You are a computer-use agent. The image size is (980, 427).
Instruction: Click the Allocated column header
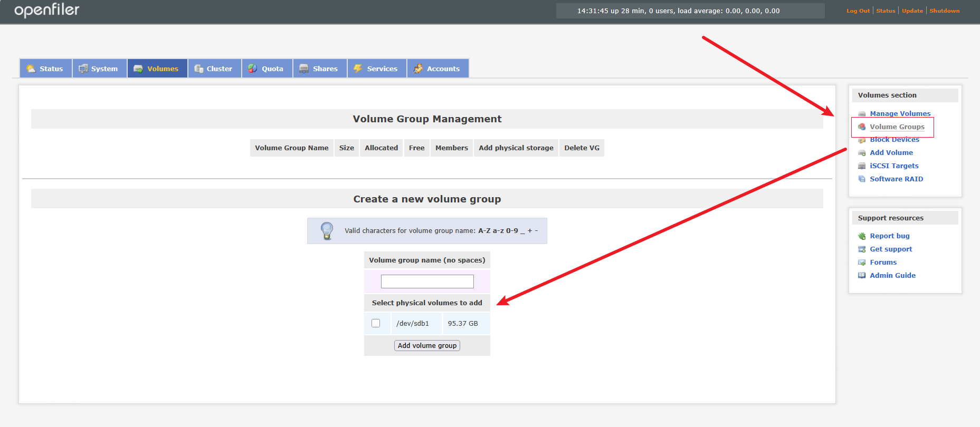382,148
